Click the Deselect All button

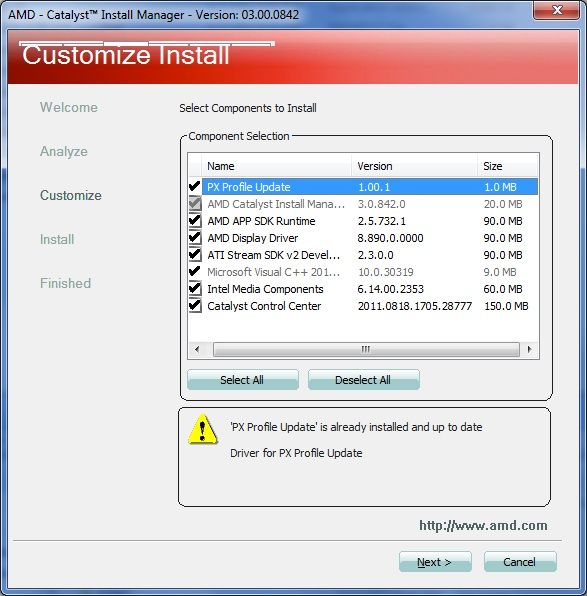coord(363,380)
